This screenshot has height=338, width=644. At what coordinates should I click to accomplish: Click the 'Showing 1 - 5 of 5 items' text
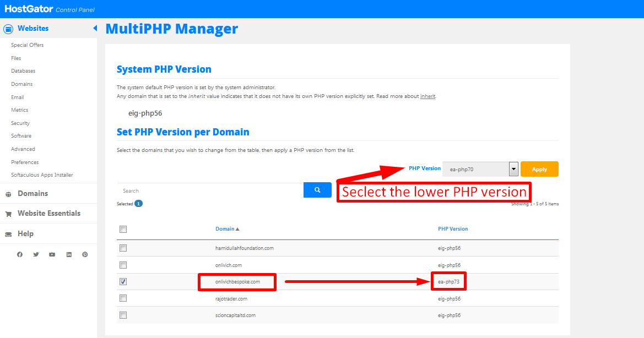click(535, 204)
